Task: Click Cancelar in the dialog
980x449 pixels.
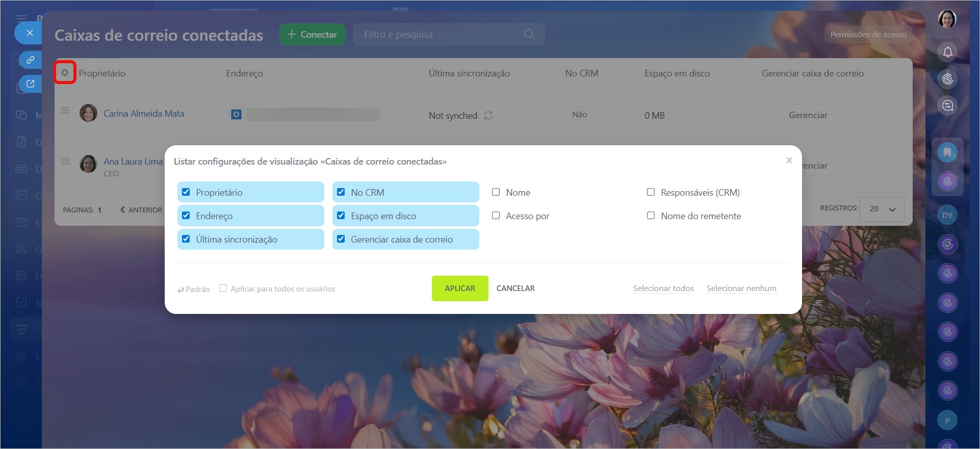Action: 515,288
